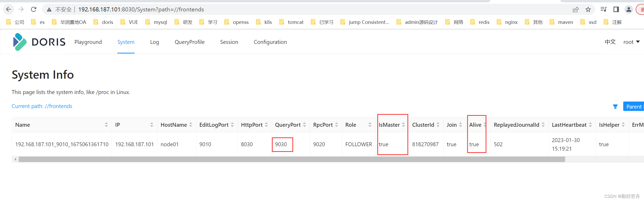This screenshot has width=644, height=201.
Task: Click the ReplayedJournalId value 502
Action: click(x=498, y=144)
